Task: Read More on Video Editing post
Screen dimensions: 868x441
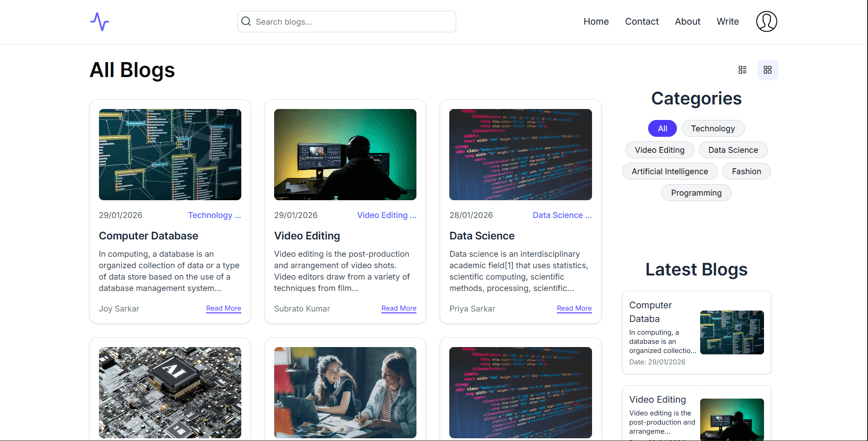Action: click(x=399, y=308)
